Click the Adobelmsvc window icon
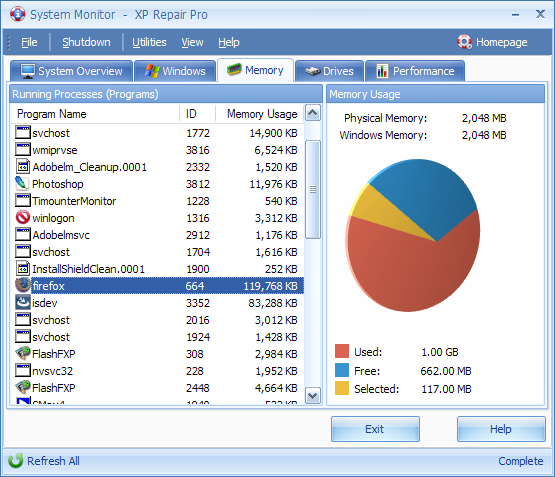Viewport: 555px width, 477px height. click(23, 234)
